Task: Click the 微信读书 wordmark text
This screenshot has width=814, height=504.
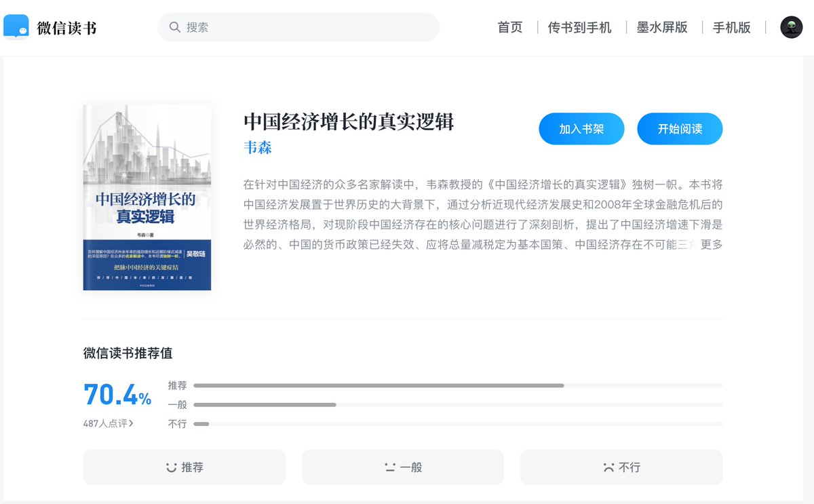Action: click(66, 28)
